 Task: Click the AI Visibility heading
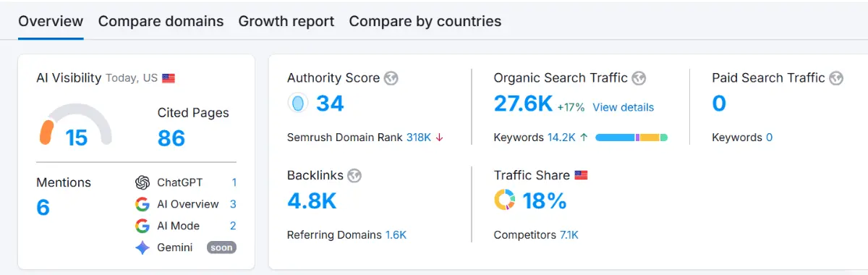tap(69, 77)
